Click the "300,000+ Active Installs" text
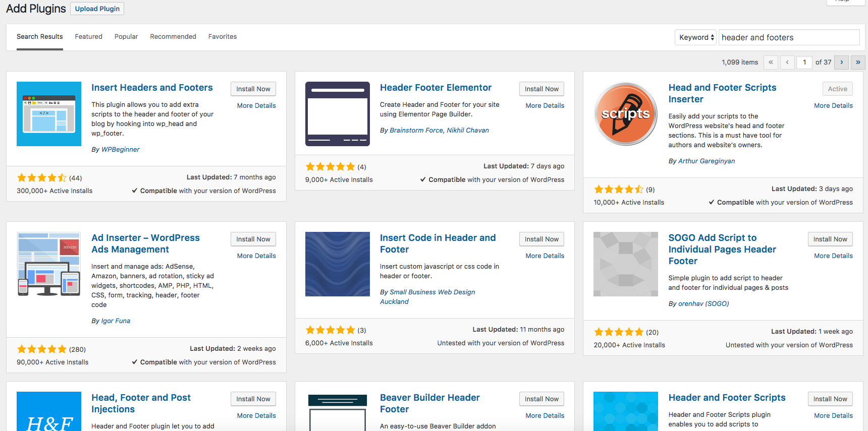Viewport: 868px width, 431px height. coord(55,191)
